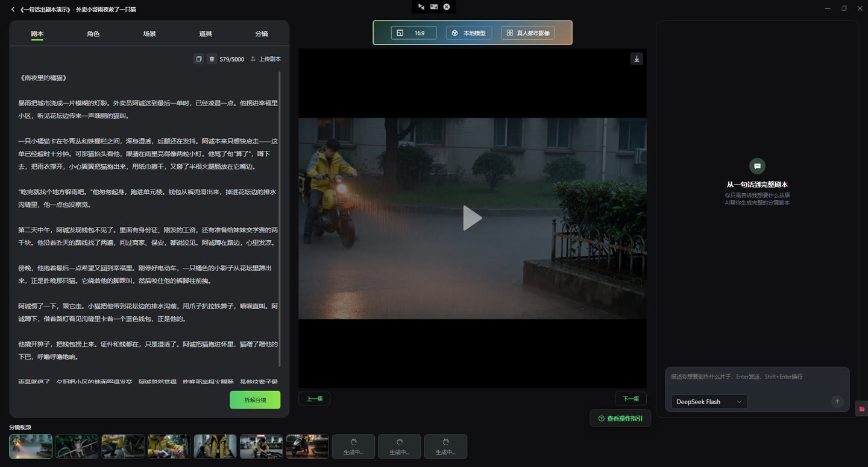The image size is (868, 467).
Task: Go to next episode with 下一集
Action: click(x=631, y=399)
